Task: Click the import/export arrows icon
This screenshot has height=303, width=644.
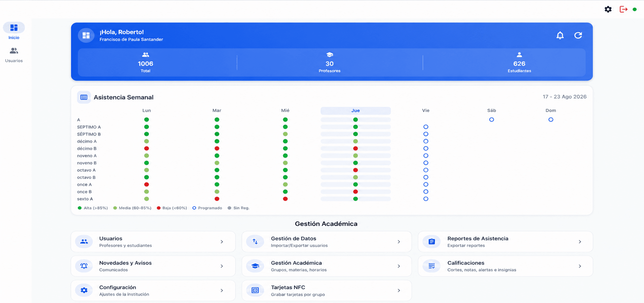Action: point(255,242)
